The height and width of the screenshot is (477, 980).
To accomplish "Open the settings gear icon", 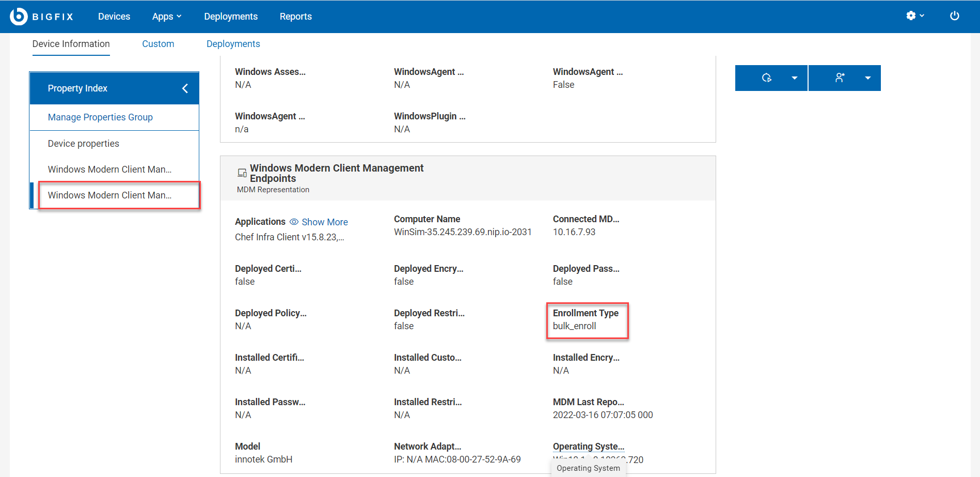I will (x=911, y=16).
